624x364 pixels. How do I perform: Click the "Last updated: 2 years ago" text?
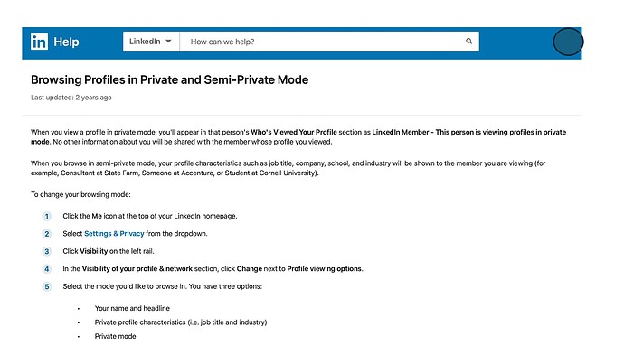71,98
